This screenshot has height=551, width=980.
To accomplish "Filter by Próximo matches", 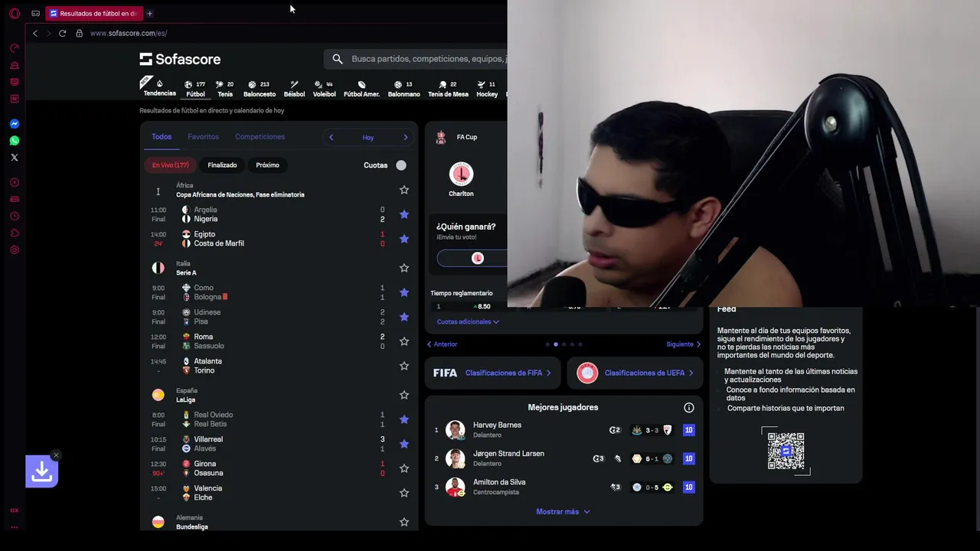I will click(x=267, y=165).
